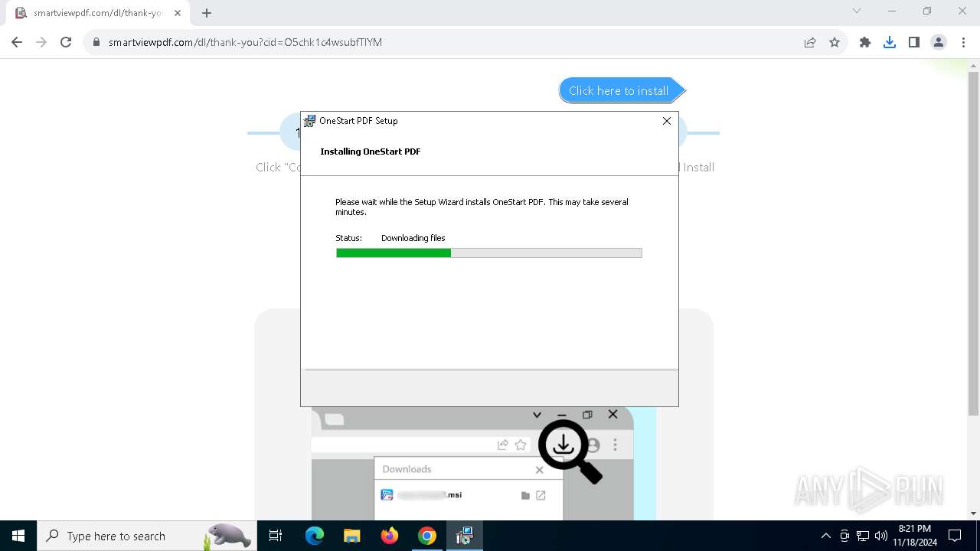This screenshot has height=551, width=980.
Task: Open the clock and date flyout
Action: (x=915, y=536)
